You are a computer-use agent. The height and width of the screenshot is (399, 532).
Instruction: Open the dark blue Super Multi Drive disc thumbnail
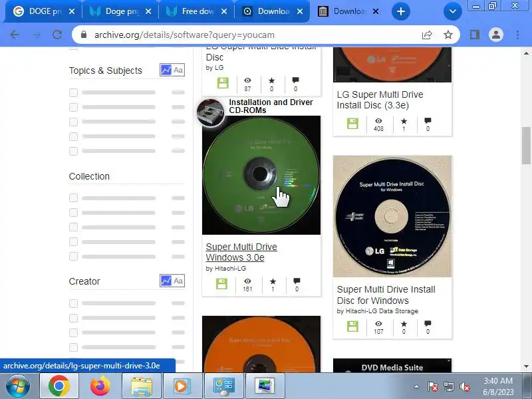click(392, 216)
